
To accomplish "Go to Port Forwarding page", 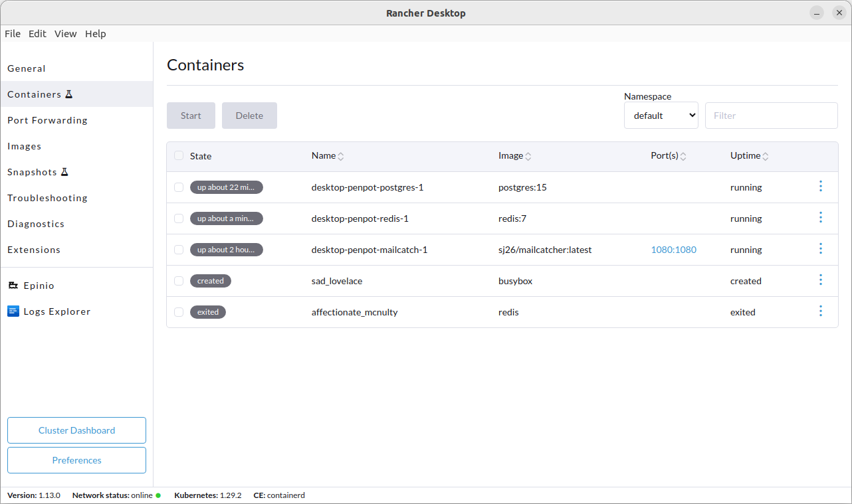I will click(76, 120).
